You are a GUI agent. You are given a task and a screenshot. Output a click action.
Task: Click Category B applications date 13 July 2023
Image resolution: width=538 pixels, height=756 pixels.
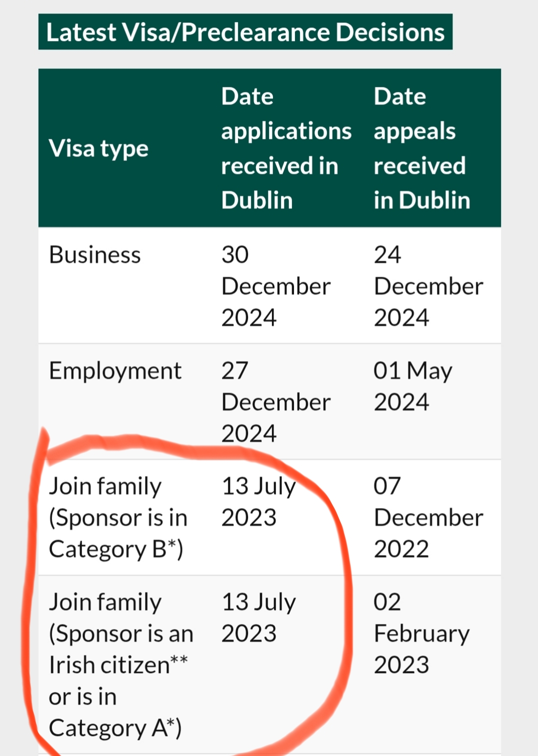coord(258,501)
